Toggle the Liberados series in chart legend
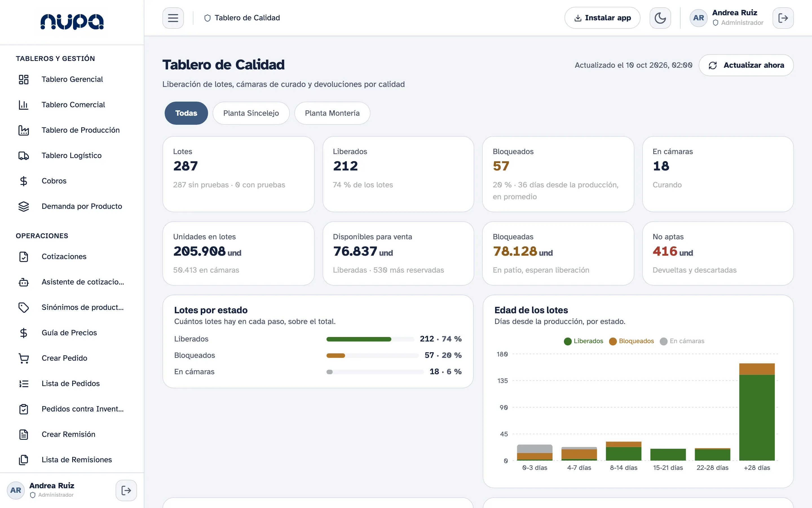Viewport: 812px width, 508px height. point(583,341)
